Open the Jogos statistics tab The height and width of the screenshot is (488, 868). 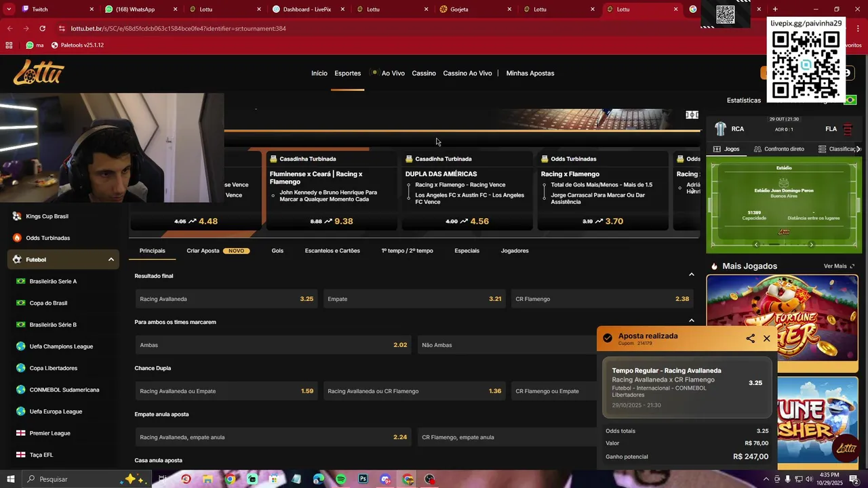[x=726, y=149]
